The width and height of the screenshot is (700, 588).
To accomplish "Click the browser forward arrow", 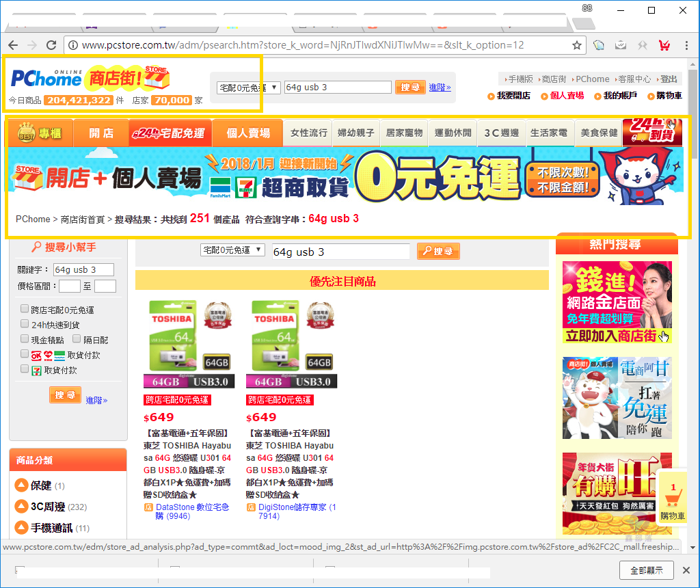I will point(32,45).
